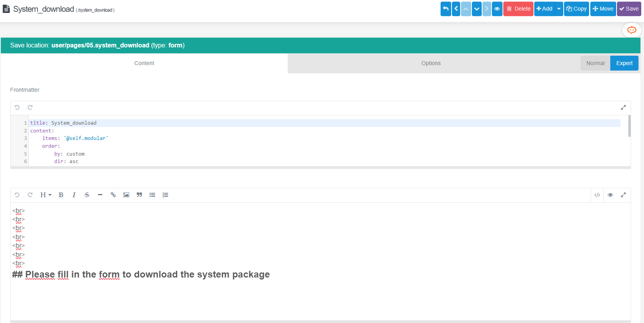Apply italic formatting
Viewport: 644px width, 323px height.
(x=74, y=195)
